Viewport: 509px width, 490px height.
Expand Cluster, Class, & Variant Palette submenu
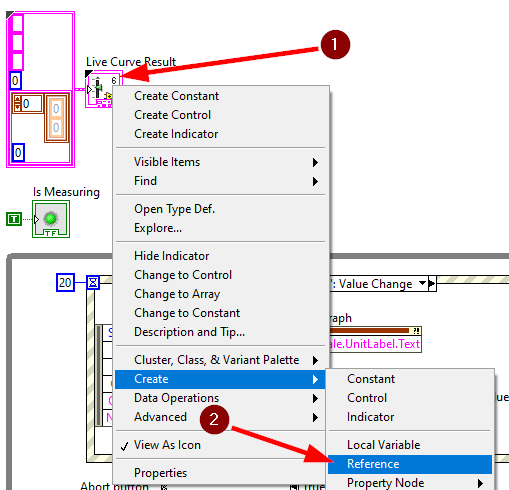[x=220, y=360]
